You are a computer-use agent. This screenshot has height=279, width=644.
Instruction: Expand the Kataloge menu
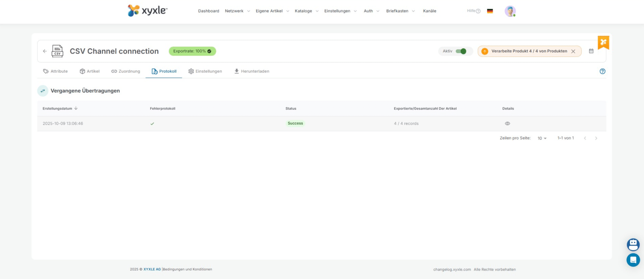point(306,11)
